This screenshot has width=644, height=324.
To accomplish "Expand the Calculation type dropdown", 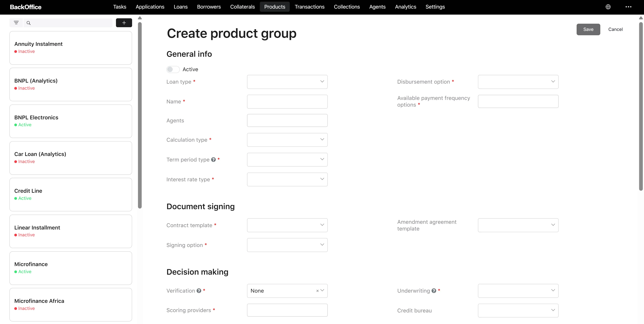I will coord(287,140).
